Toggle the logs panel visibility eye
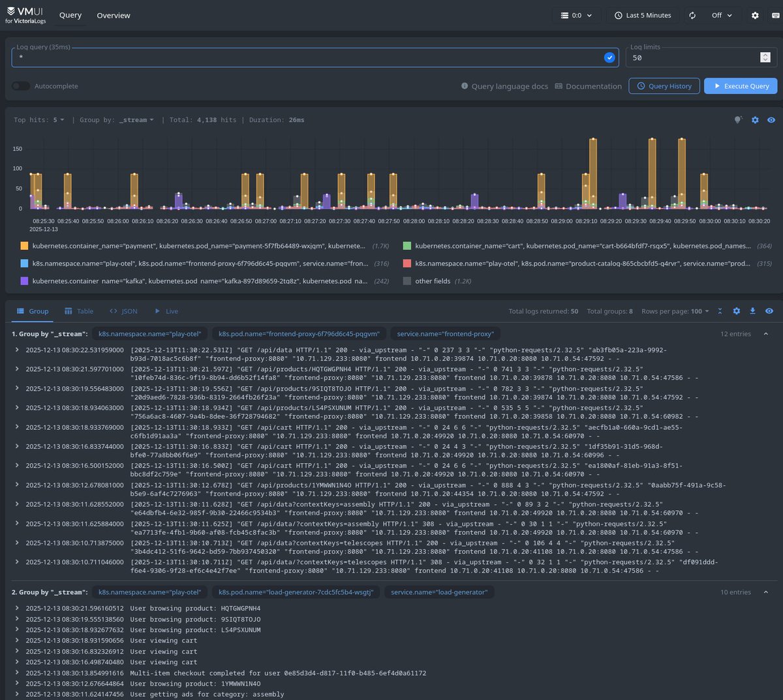Screen dimensions: 783x700 click(769, 311)
